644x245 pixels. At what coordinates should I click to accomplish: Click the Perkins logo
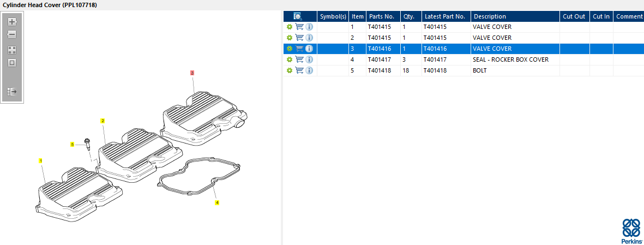tap(631, 231)
